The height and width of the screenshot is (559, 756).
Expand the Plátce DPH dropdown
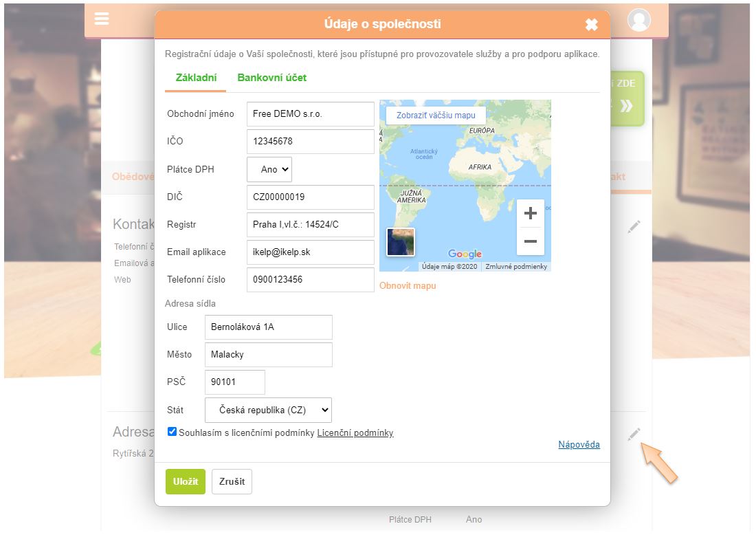[269, 169]
